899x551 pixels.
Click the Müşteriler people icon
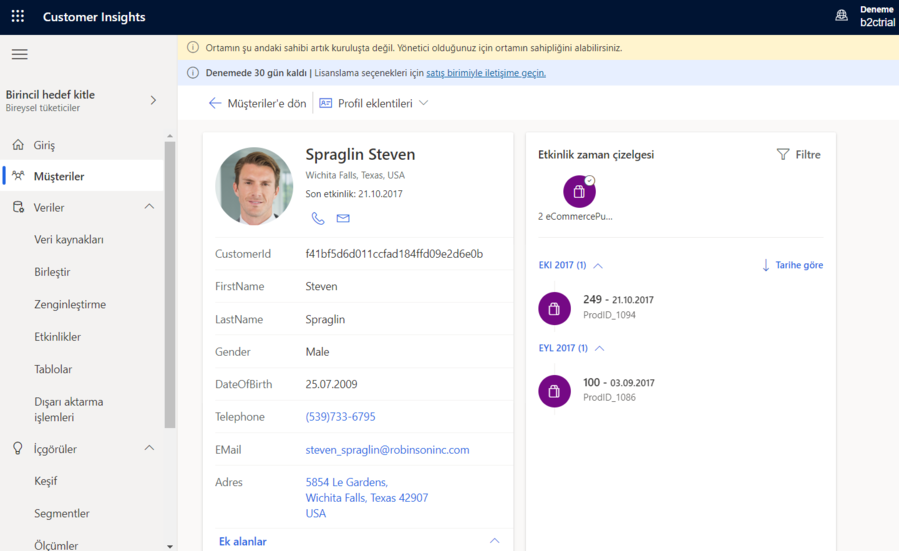(x=18, y=175)
